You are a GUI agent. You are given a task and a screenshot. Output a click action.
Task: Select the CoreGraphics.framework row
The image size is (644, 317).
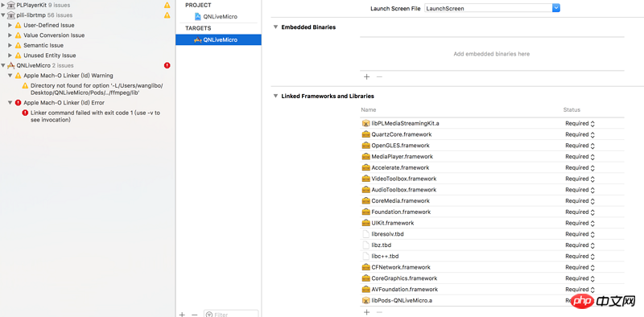[x=492, y=278]
